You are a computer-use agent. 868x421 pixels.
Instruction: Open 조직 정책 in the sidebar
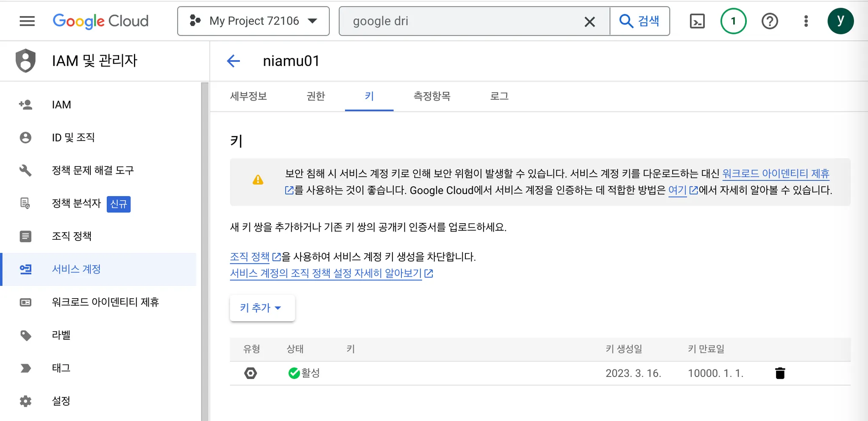tap(98, 236)
